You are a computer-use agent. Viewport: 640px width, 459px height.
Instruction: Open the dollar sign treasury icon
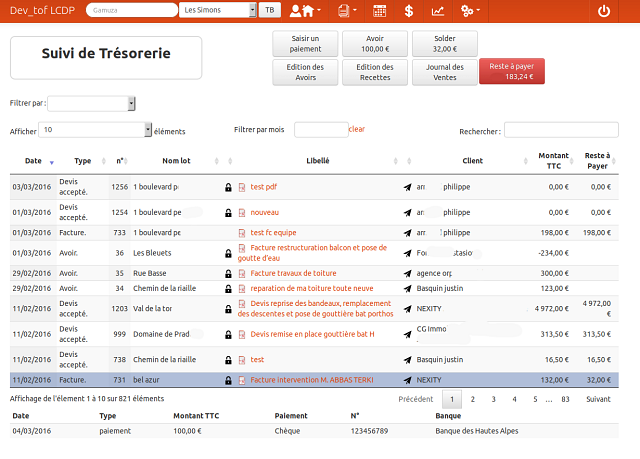[x=409, y=11]
